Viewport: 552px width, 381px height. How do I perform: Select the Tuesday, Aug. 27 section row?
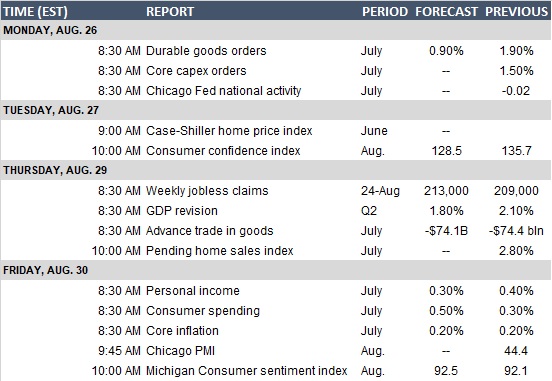tap(276, 110)
